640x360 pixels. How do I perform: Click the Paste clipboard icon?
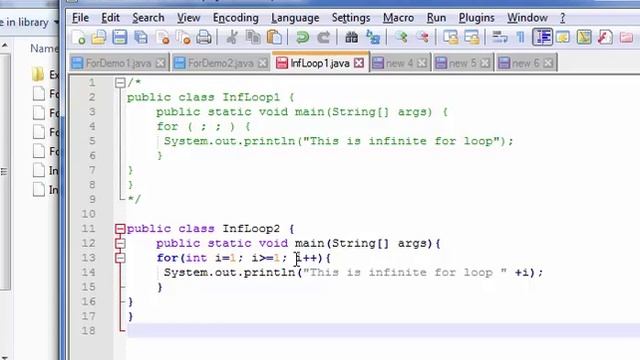[274, 38]
